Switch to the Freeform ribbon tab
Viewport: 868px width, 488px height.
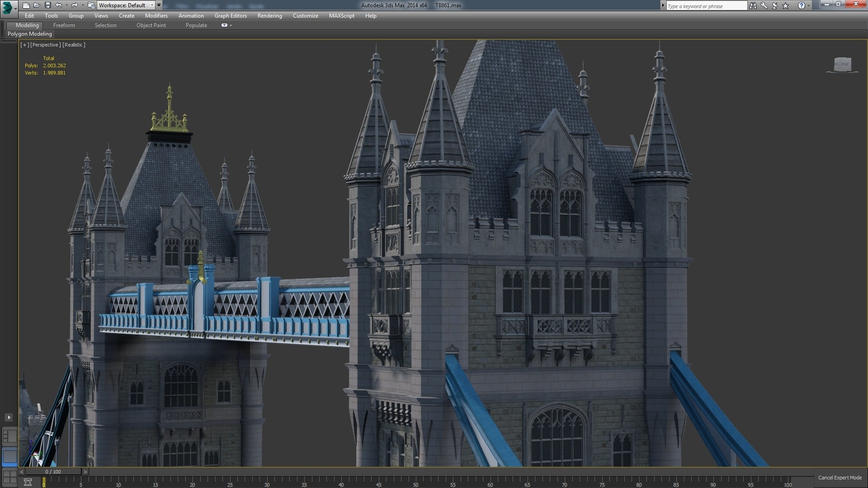pyautogui.click(x=64, y=25)
